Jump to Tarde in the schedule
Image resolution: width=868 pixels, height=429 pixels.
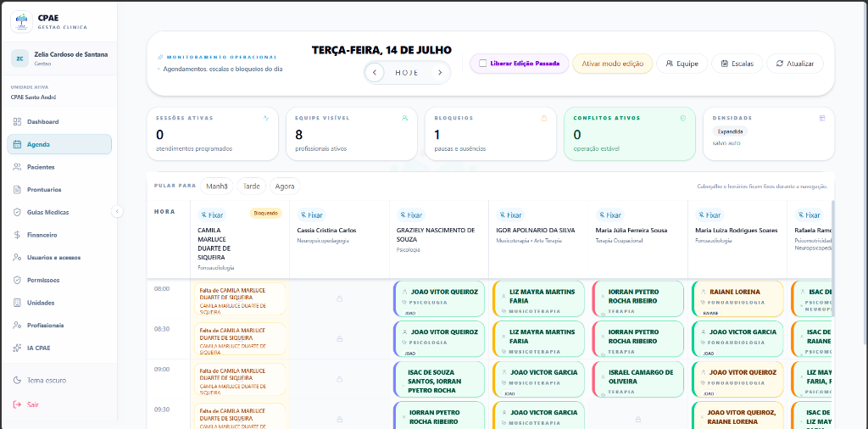point(251,187)
